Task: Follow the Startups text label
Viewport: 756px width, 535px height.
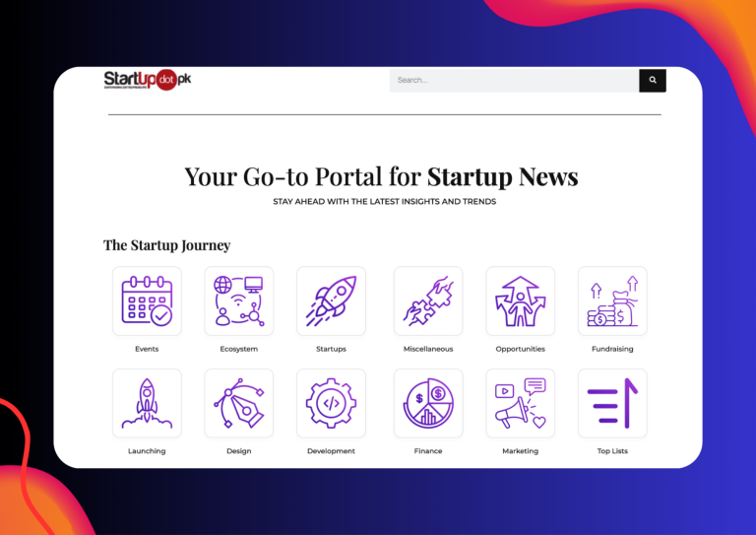Action: [x=331, y=349]
